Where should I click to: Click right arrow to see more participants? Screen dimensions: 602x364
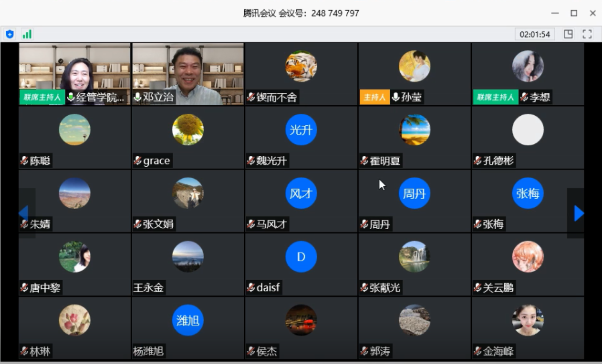[578, 213]
